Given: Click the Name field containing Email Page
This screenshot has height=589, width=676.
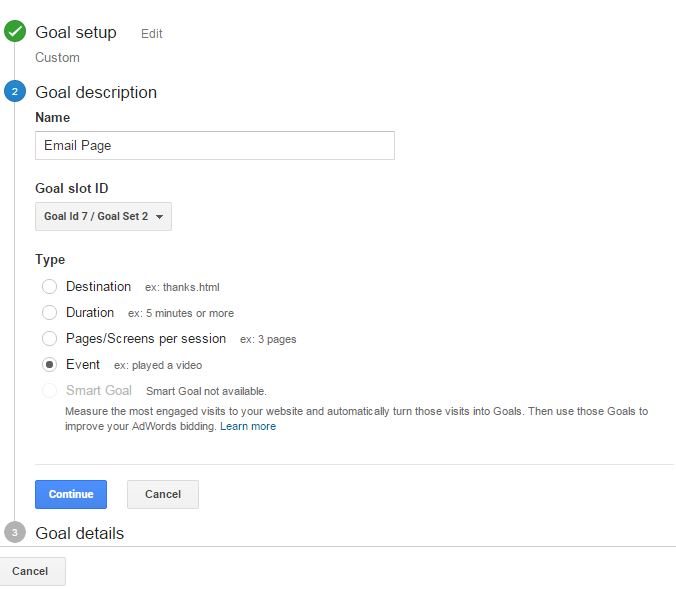Looking at the screenshot, I should click(x=215, y=145).
